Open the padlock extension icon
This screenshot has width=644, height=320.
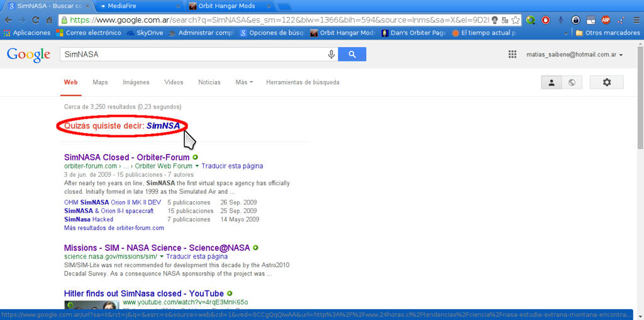(576, 19)
